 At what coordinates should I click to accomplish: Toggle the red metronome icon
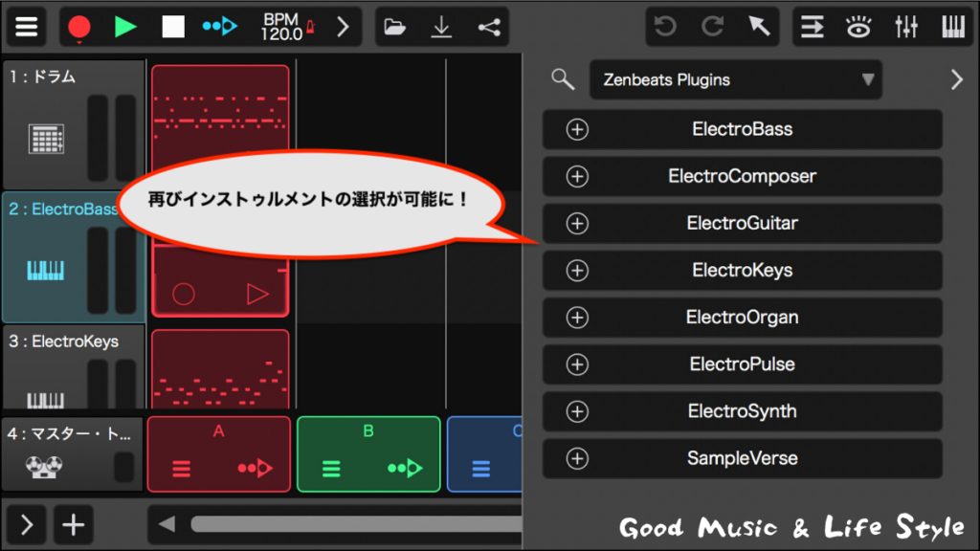[311, 27]
